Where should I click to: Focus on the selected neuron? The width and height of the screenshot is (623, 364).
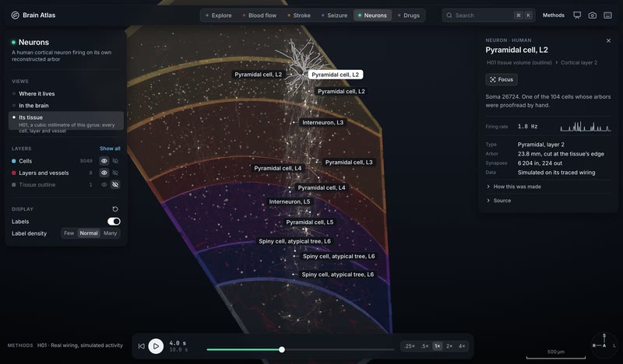[502, 79]
